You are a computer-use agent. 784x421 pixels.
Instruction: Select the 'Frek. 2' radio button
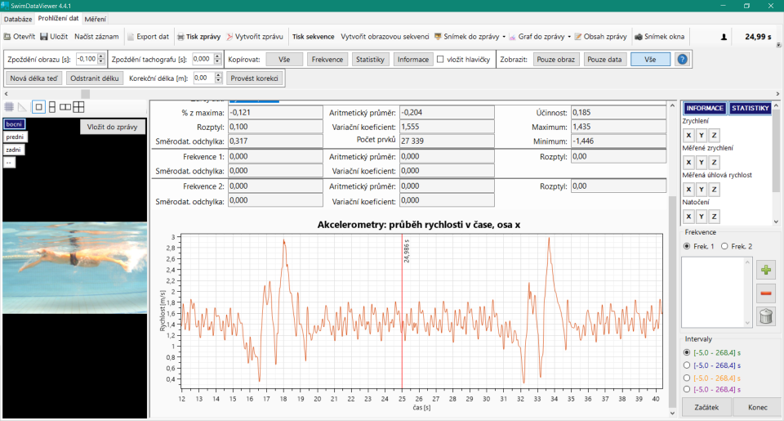pos(725,246)
